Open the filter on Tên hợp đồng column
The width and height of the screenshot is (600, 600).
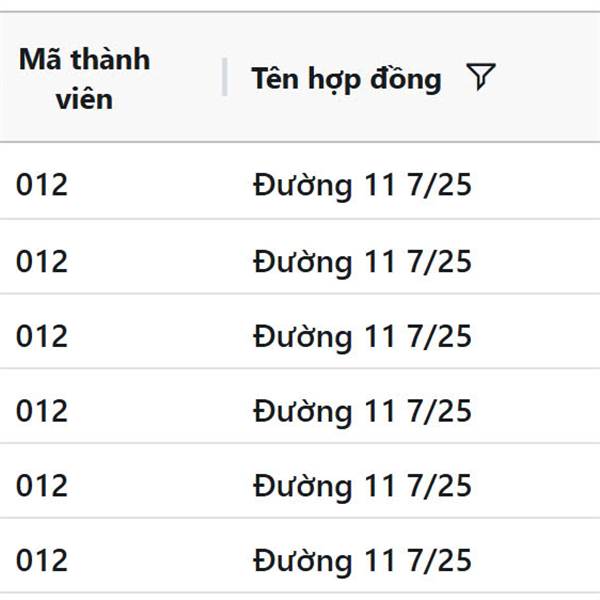(481, 77)
